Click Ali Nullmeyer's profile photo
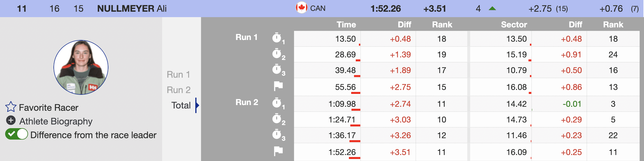This screenshot has height=161, width=644. pyautogui.click(x=81, y=67)
